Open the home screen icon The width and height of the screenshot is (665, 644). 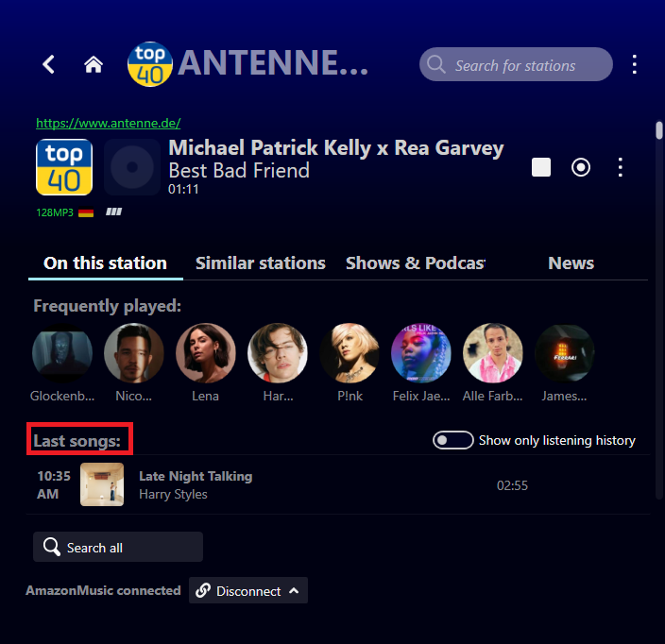pyautogui.click(x=94, y=64)
